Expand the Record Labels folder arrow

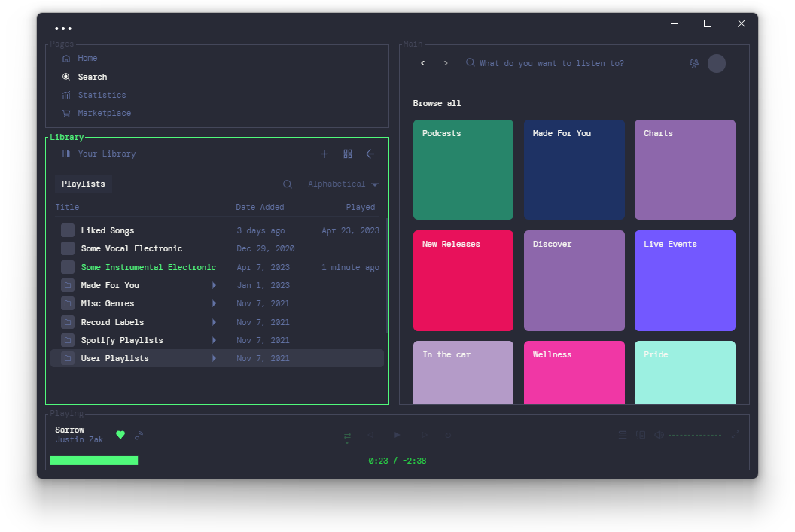coord(214,322)
